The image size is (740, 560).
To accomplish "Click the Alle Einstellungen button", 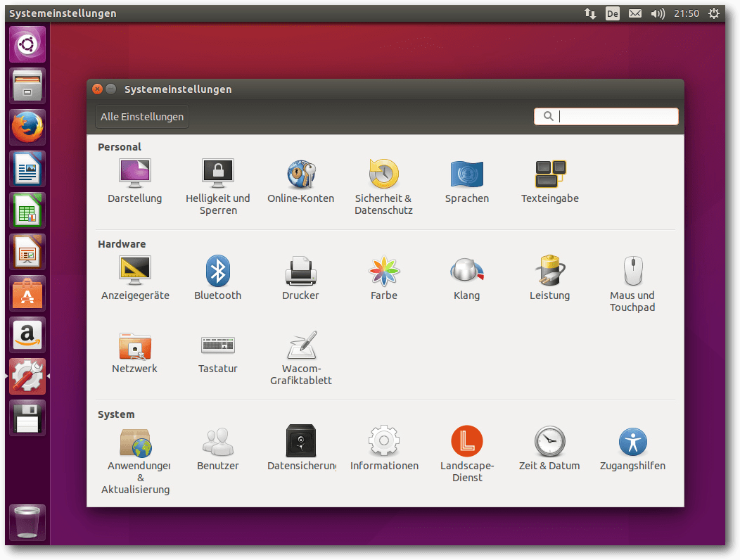I will pyautogui.click(x=142, y=117).
